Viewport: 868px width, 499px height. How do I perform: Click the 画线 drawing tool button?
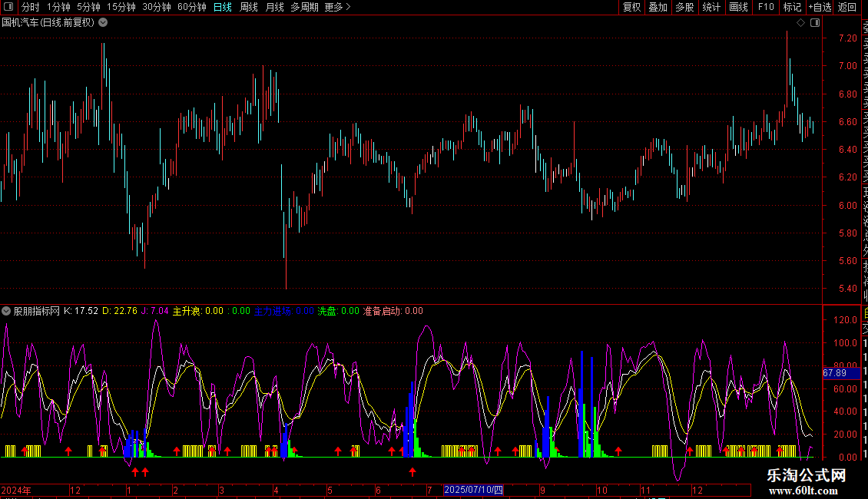tap(738, 7)
